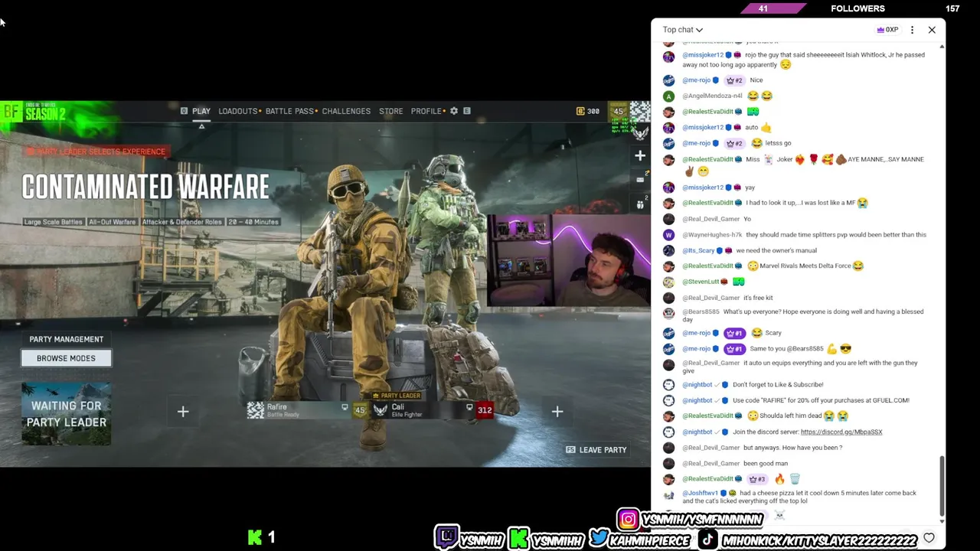
Task: Click the streamer webcam overlay
Action: coord(568,261)
